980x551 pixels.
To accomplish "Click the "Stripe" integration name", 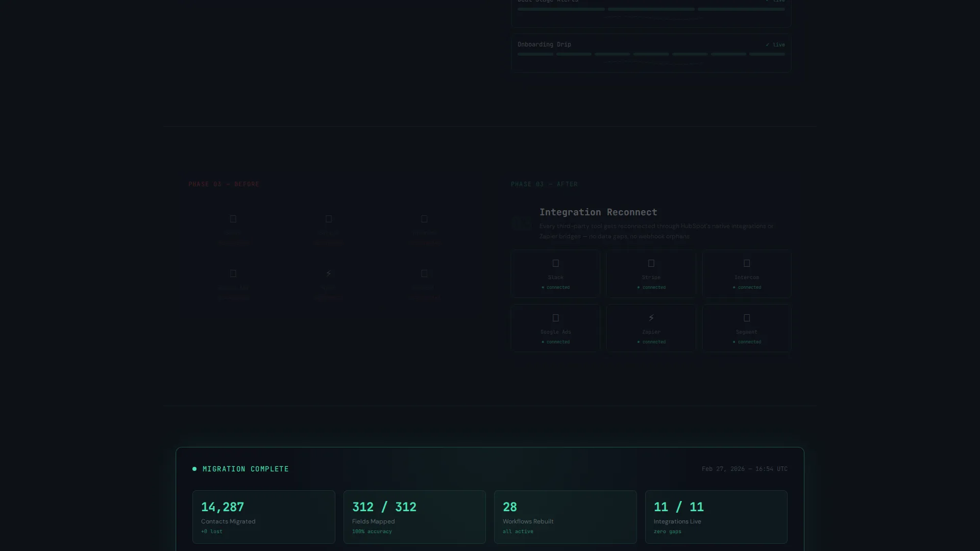I will pos(651,278).
